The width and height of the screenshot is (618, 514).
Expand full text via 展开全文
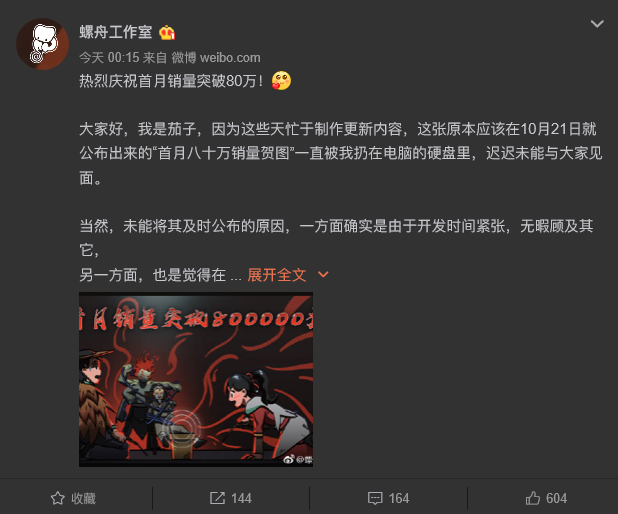click(277, 275)
